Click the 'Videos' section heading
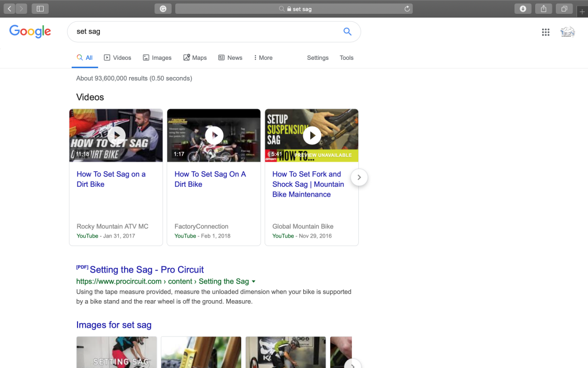 click(90, 97)
